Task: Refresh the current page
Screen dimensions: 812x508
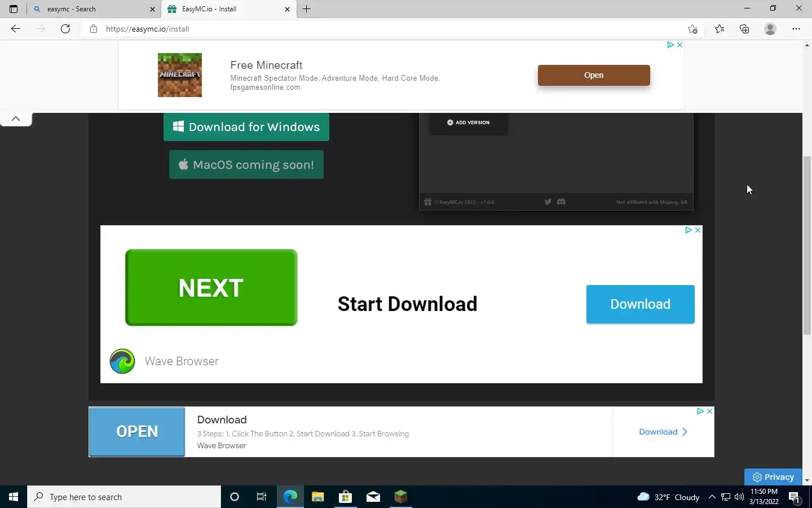Action: click(65, 29)
